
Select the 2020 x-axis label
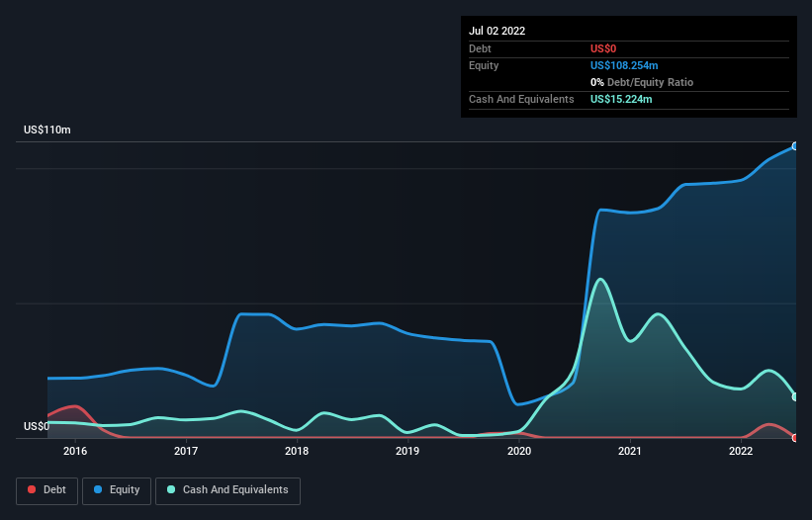[x=519, y=451]
